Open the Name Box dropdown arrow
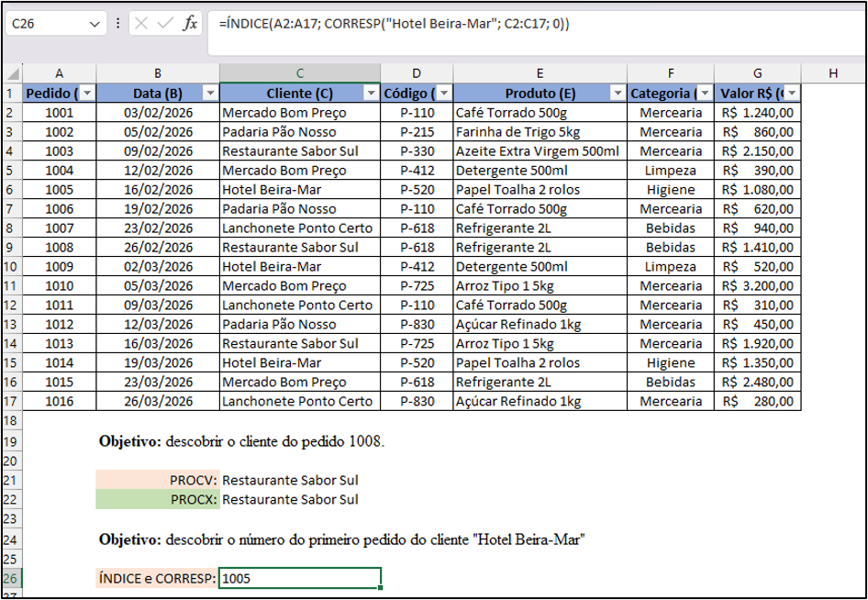Image resolution: width=868 pixels, height=600 pixels. (95, 25)
